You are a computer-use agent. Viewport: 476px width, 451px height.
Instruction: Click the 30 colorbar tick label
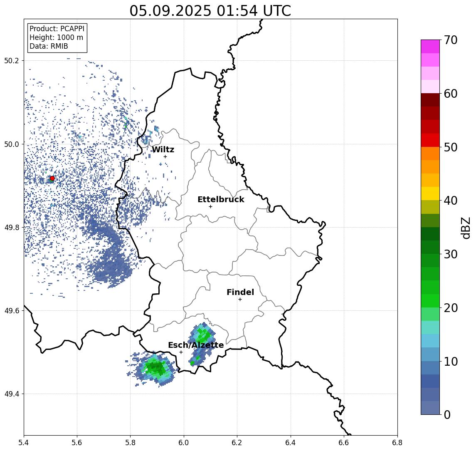451,254
